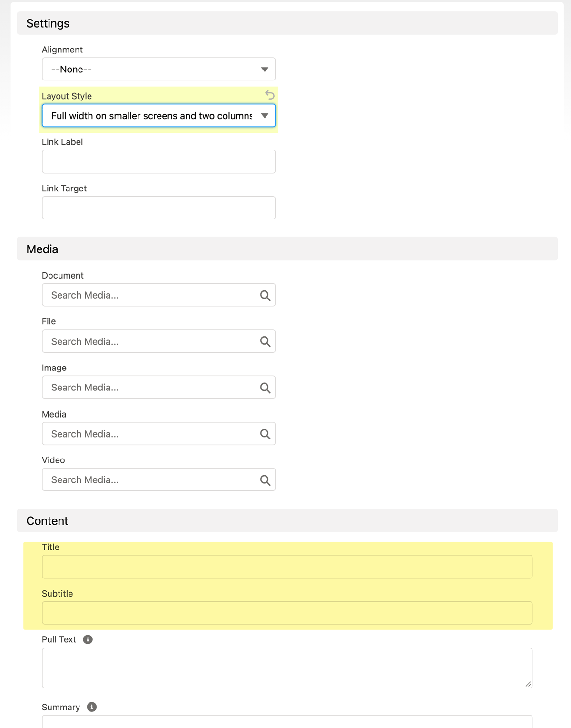This screenshot has width=571, height=728.
Task: Open the Layout Style dropdown
Action: click(x=158, y=116)
